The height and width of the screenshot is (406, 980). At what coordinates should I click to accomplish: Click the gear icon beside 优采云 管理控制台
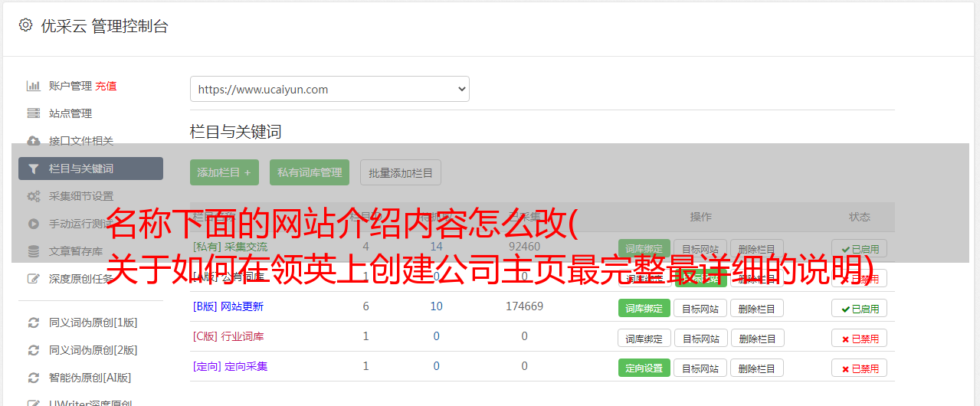25,25
